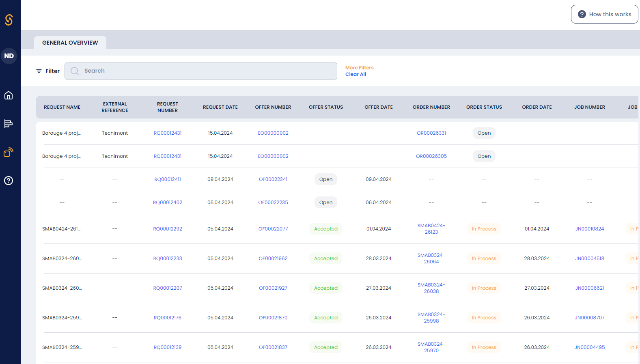Open request link RQ00012139

click(x=168, y=347)
